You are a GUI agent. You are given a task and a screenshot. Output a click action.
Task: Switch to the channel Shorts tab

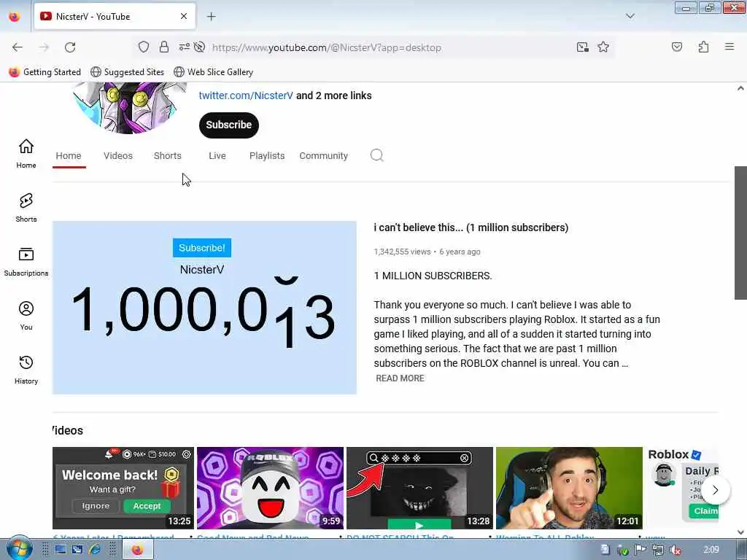pyautogui.click(x=168, y=156)
